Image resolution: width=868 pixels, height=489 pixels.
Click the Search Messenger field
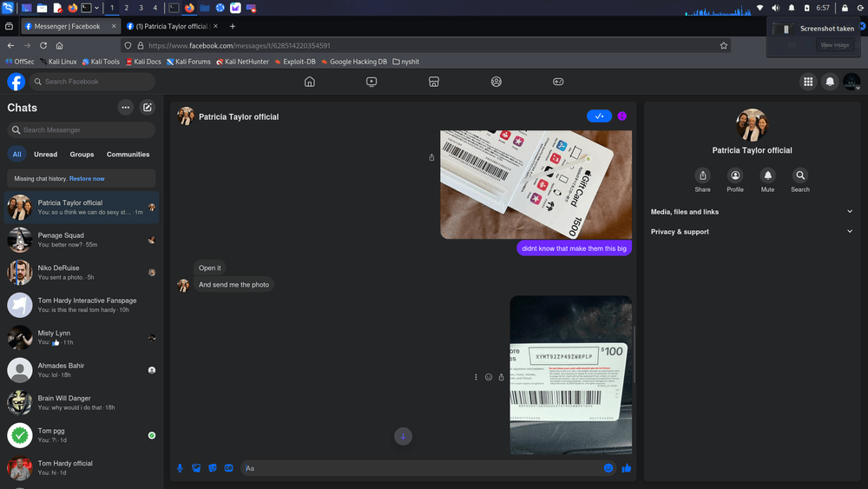click(x=82, y=129)
